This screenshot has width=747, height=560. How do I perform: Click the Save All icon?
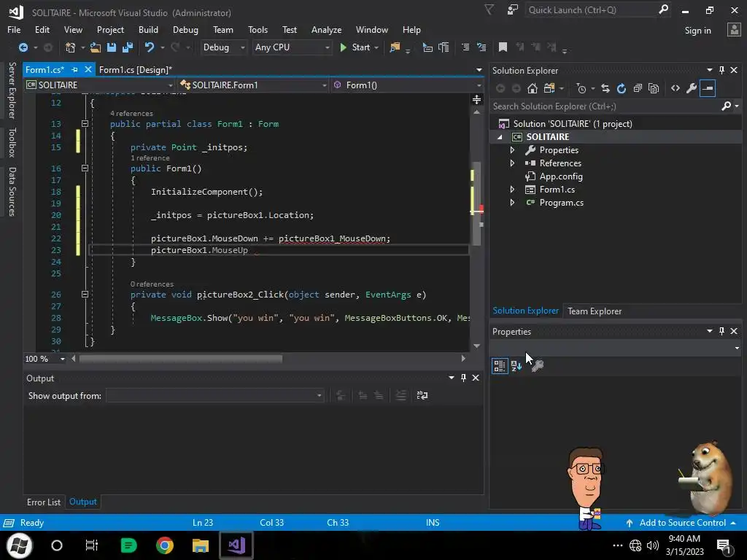tap(128, 47)
